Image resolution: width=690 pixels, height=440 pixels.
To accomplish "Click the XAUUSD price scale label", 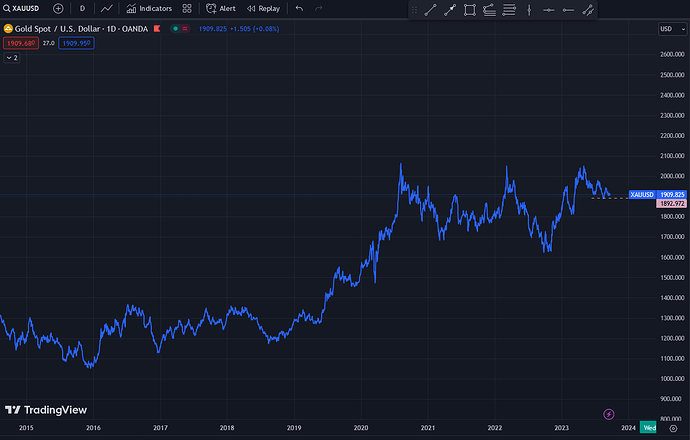I will point(642,194).
